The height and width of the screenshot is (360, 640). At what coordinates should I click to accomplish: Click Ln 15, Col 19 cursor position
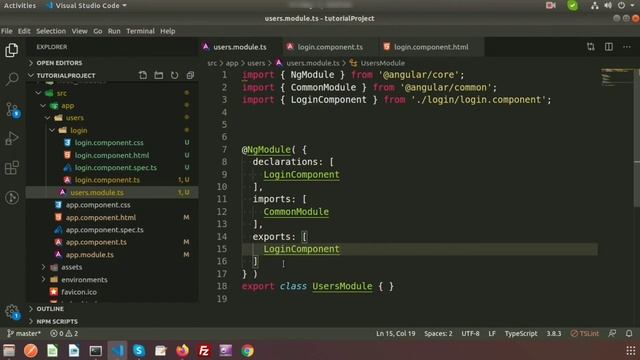(x=396, y=333)
